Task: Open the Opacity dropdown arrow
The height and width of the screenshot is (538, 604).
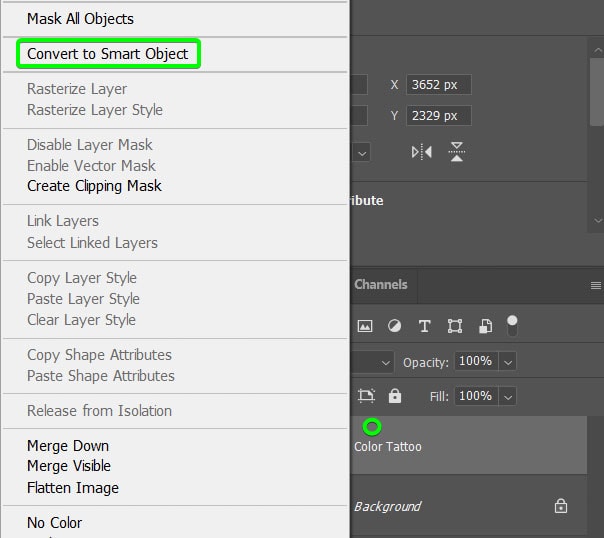Action: tap(508, 362)
